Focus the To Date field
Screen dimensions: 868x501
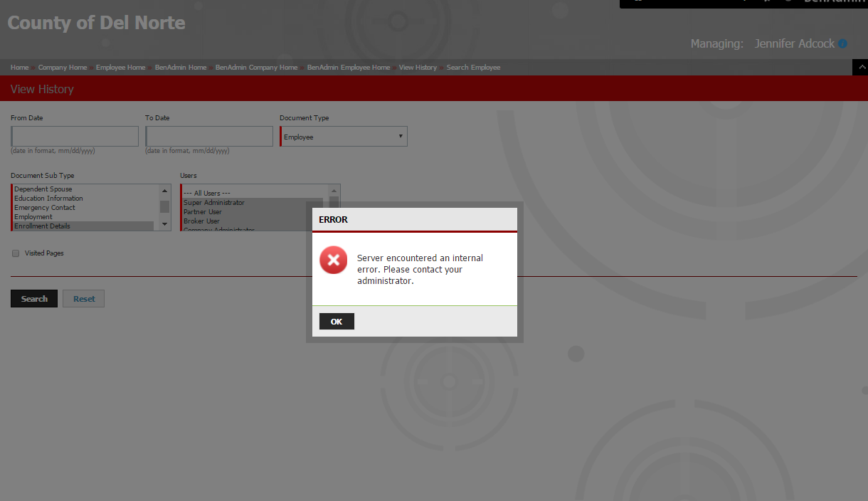209,137
